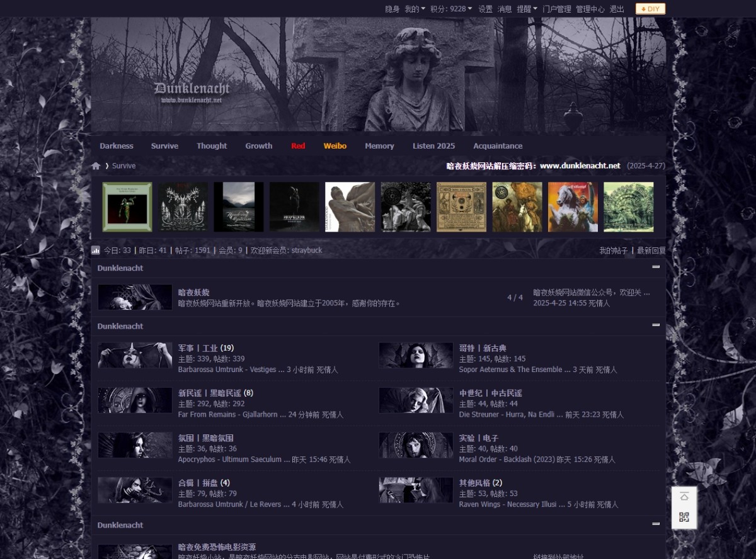Open latest post Moral Order - Backlash (2023)
756x559 pixels.
[x=507, y=460]
